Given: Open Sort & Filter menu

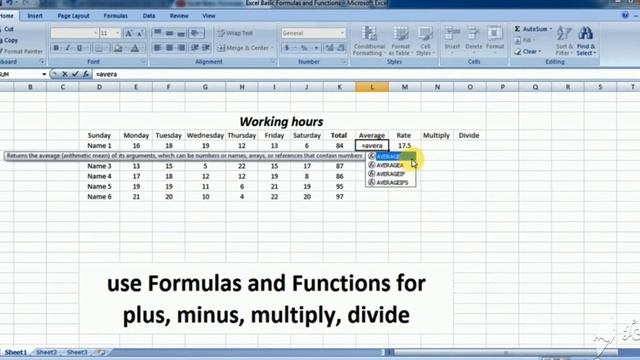Looking at the screenshot, I should [564, 41].
